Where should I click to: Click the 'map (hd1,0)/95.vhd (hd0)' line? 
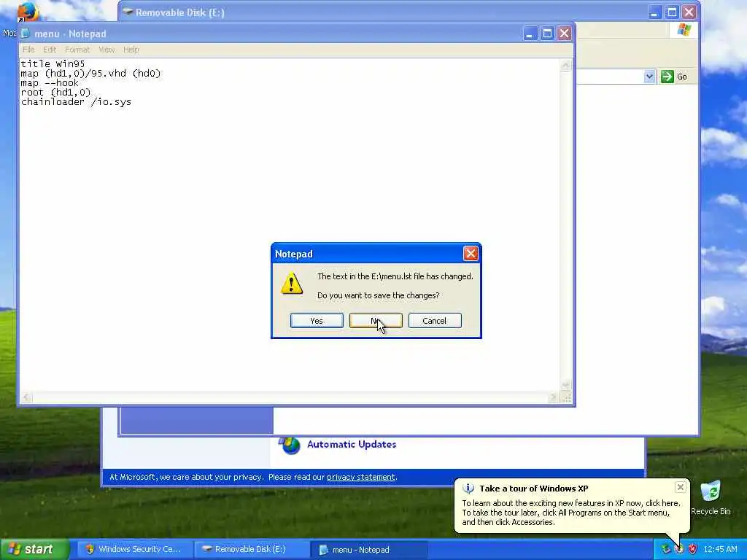pos(90,74)
